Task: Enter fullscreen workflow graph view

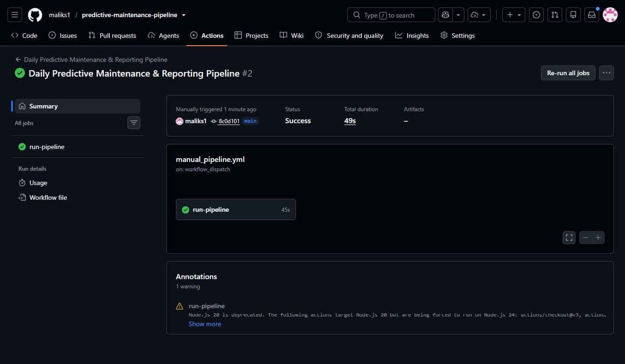Action: point(569,238)
